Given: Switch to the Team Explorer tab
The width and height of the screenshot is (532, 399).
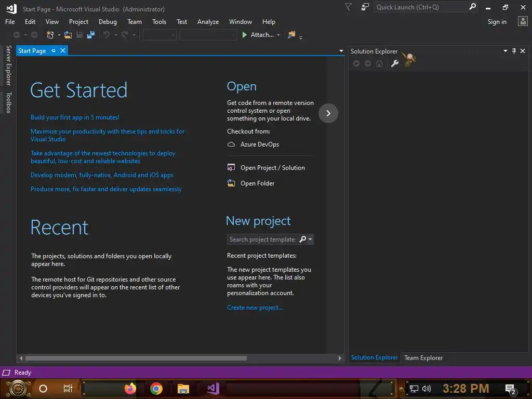Looking at the screenshot, I should (423, 357).
